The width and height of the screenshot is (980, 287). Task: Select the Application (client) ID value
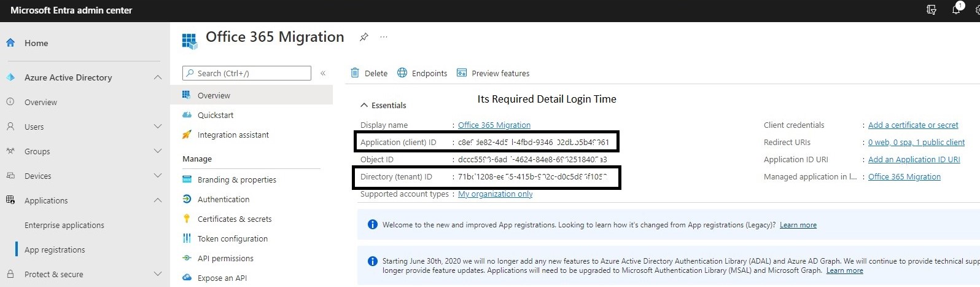(534, 142)
